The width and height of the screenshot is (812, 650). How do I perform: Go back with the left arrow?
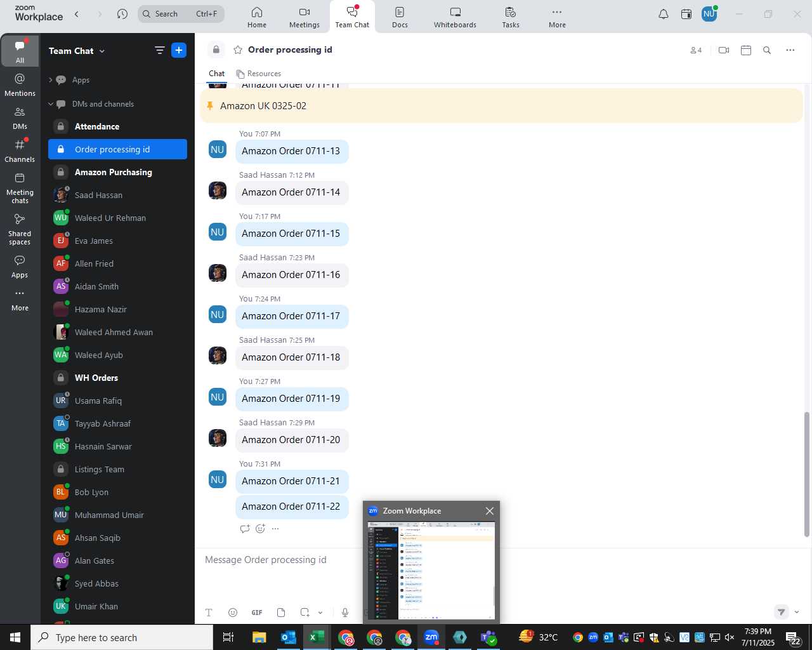click(77, 14)
